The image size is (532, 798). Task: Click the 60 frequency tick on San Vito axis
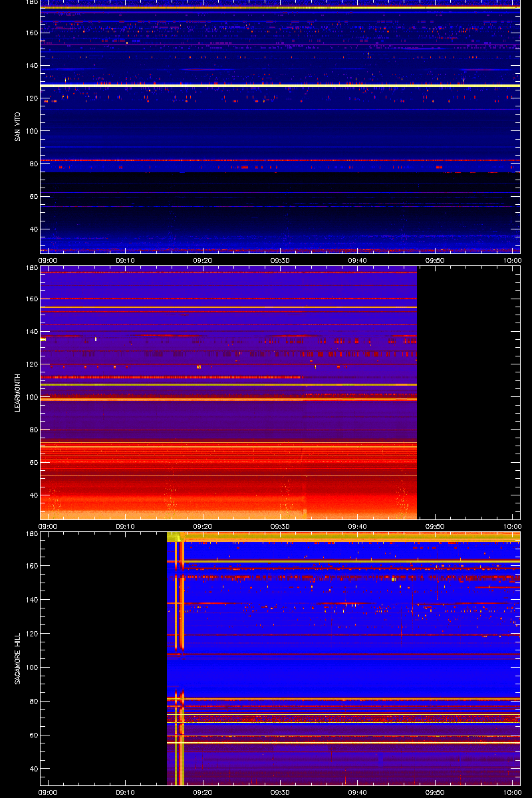(x=33, y=196)
